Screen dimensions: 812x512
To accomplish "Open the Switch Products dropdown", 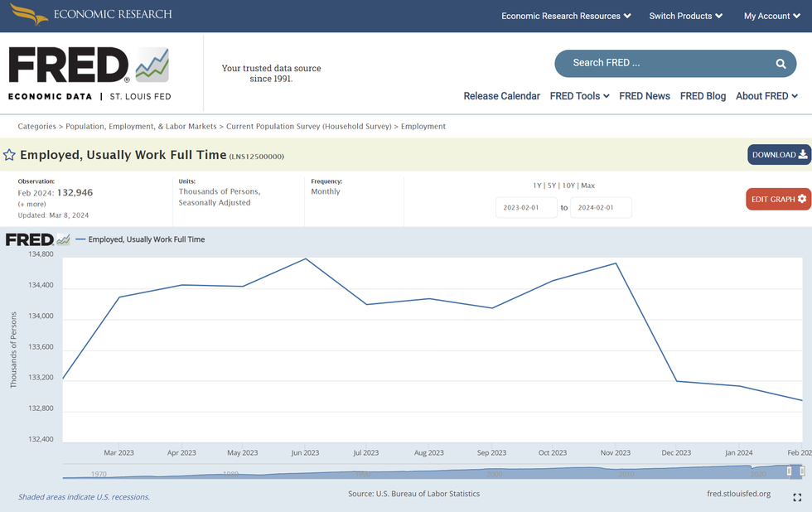I will tap(685, 16).
